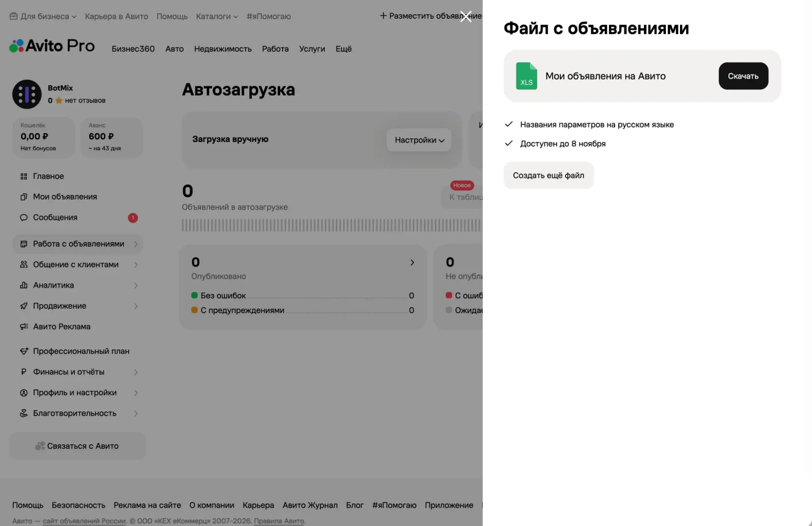This screenshot has height=526, width=812.
Task: Open the Для бизнеса dropdown menu
Action: point(43,16)
